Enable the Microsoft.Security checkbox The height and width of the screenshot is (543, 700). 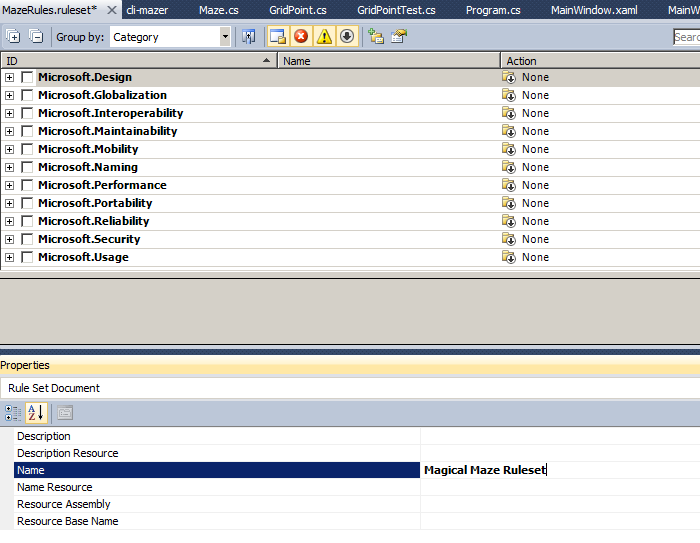click(27, 239)
